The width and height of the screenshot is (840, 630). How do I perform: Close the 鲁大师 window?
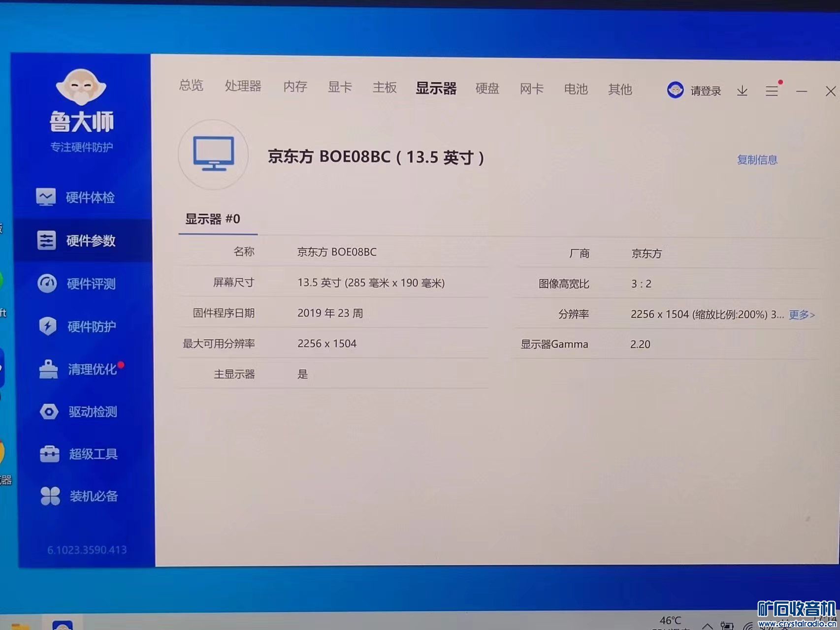(x=830, y=92)
